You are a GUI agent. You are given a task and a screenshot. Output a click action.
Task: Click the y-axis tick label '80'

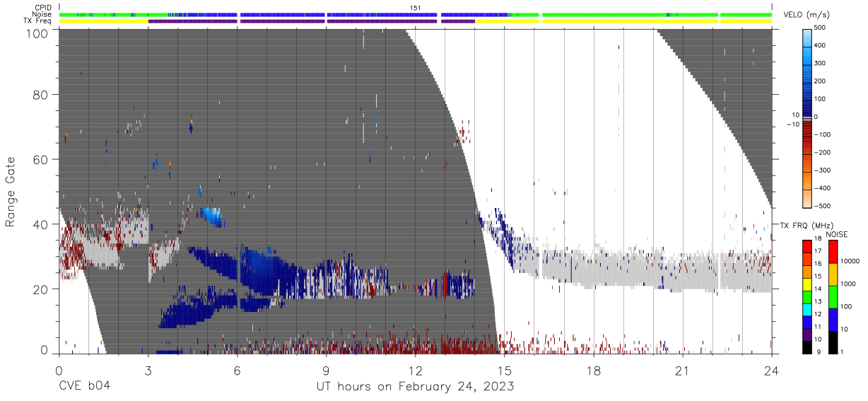coord(41,95)
